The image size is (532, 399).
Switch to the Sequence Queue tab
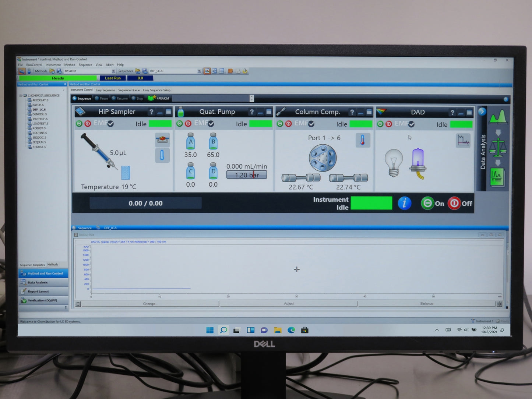point(129,90)
